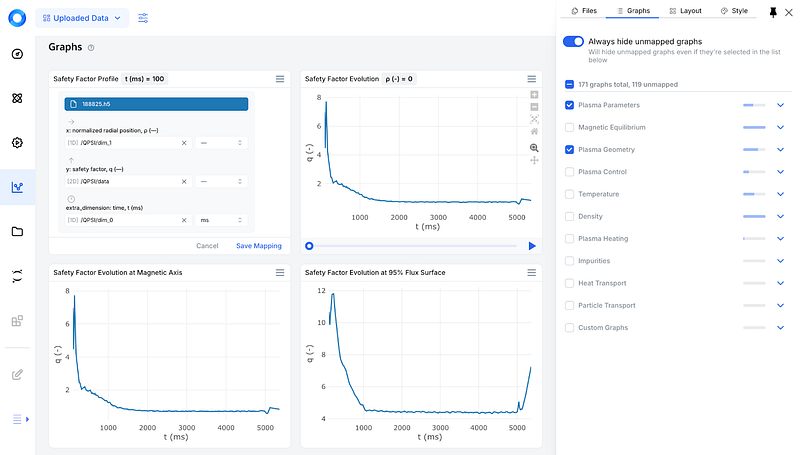Image resolution: width=800 pixels, height=455 pixels.
Task: Check Heat Transport checkbox
Action: 569,283
